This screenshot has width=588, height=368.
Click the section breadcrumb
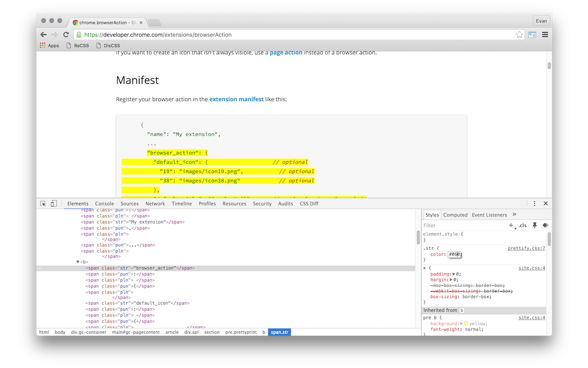(212, 332)
